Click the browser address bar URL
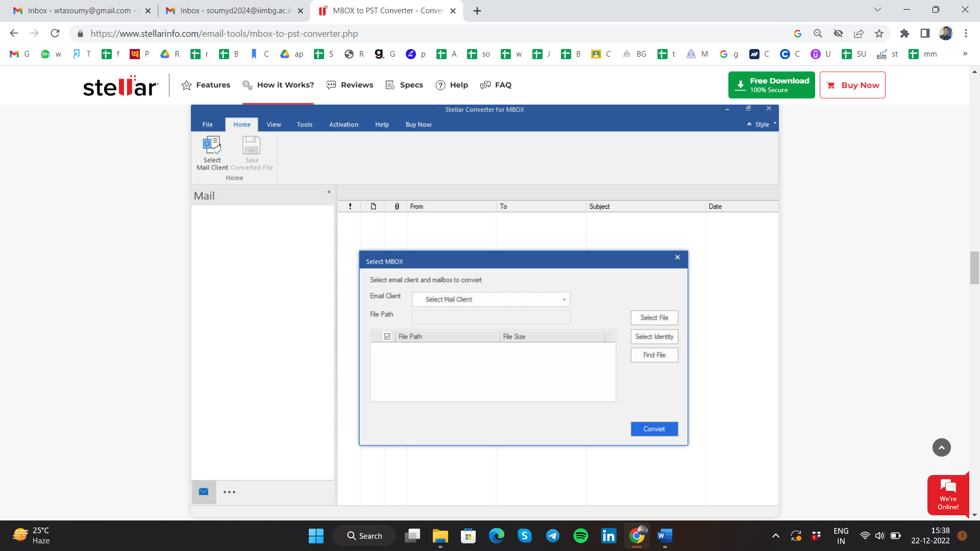 225,34
